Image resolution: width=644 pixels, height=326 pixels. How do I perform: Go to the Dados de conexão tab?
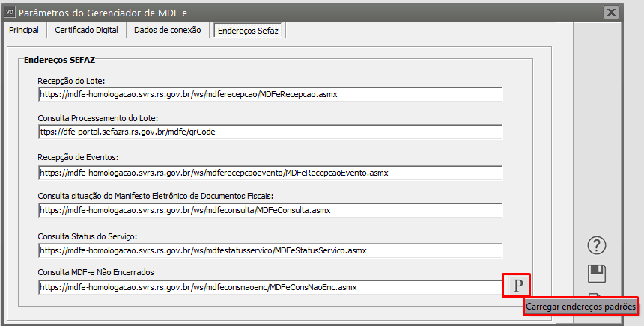(168, 31)
